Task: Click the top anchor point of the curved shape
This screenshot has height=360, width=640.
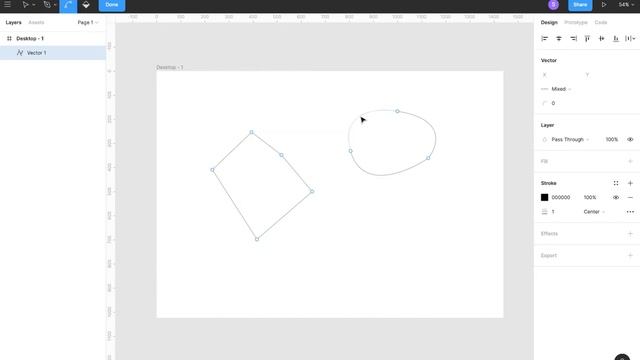Action: coord(397,111)
